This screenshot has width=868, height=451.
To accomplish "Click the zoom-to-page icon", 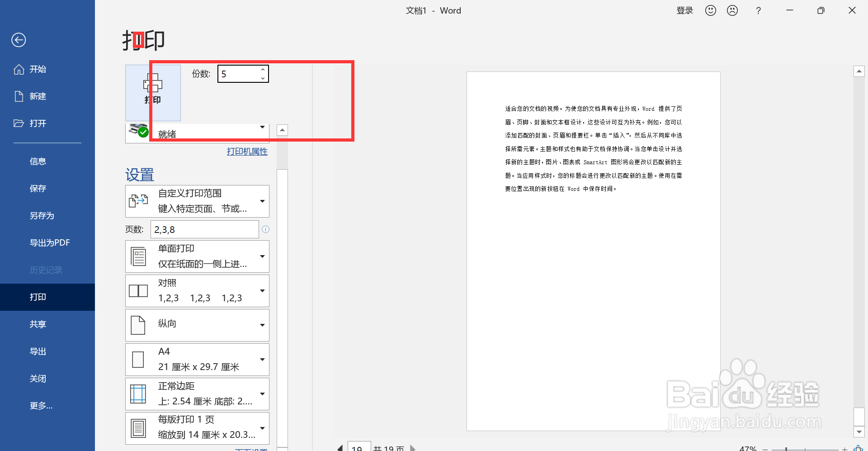I will pyautogui.click(x=858, y=448).
